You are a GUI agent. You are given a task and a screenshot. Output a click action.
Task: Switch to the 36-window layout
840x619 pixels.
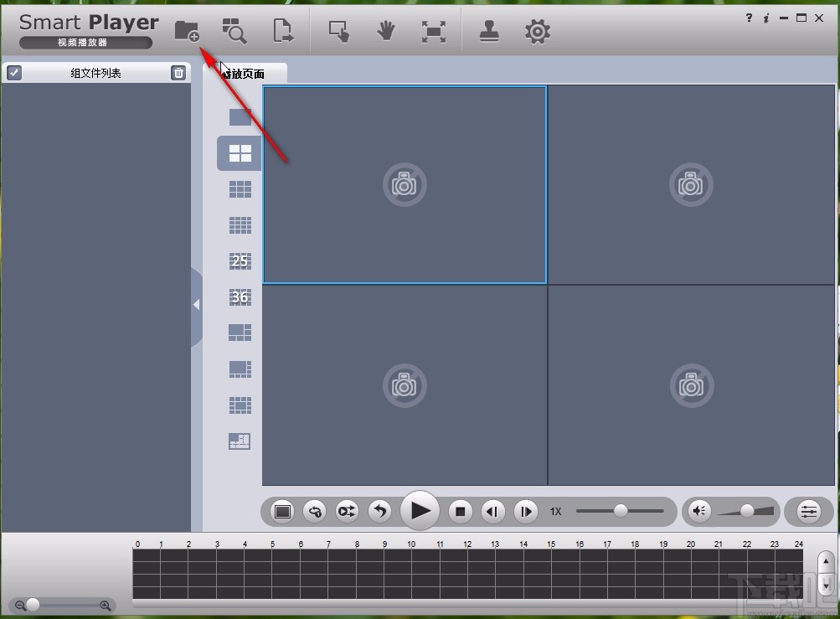(x=240, y=297)
